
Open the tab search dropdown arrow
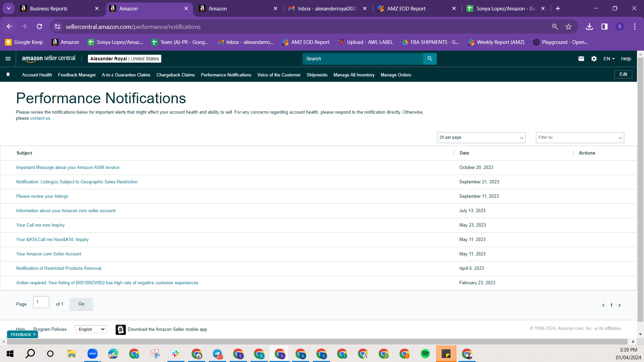(9, 8)
